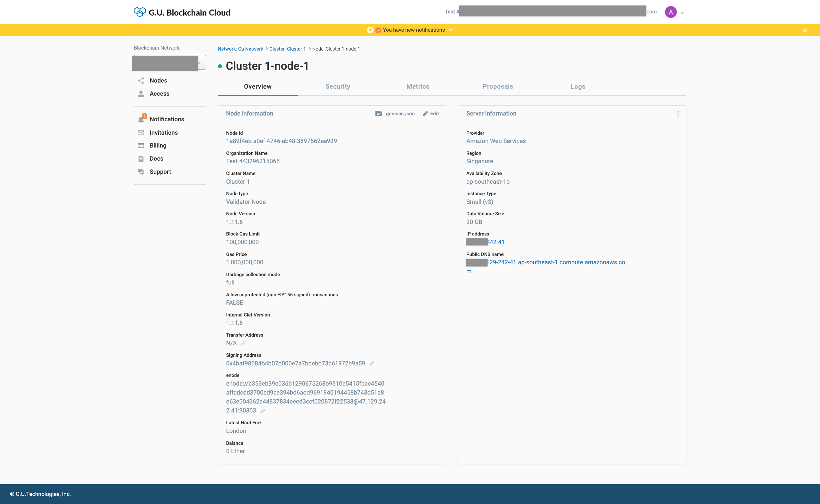Viewport: 820px width, 504px height.
Task: Click the Signing Address value 0x4baf98084b4b07d000e7a7bdebd73c61972b9a59
Action: pos(296,363)
